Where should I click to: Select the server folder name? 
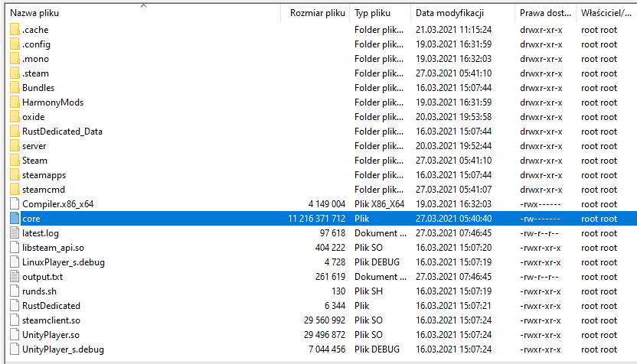coord(34,146)
